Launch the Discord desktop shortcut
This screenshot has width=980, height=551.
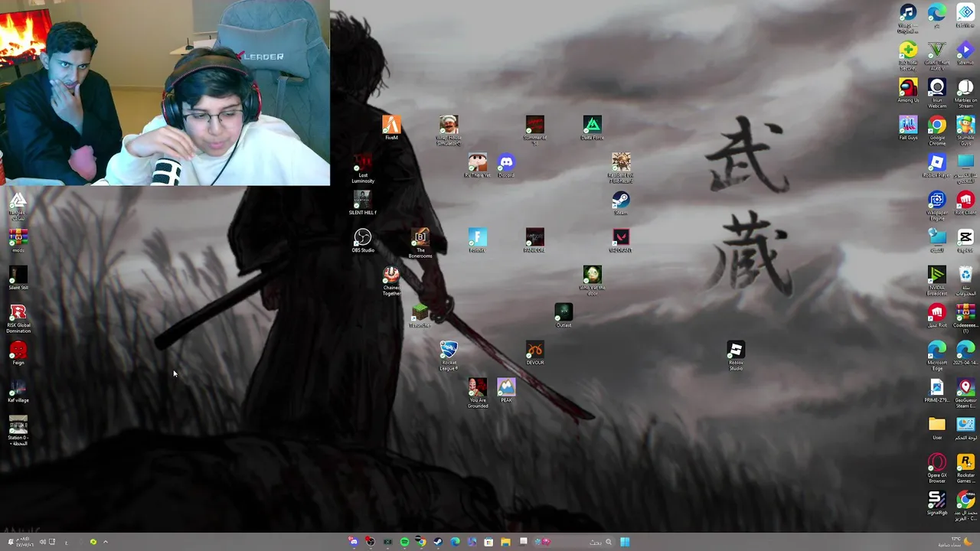click(506, 165)
